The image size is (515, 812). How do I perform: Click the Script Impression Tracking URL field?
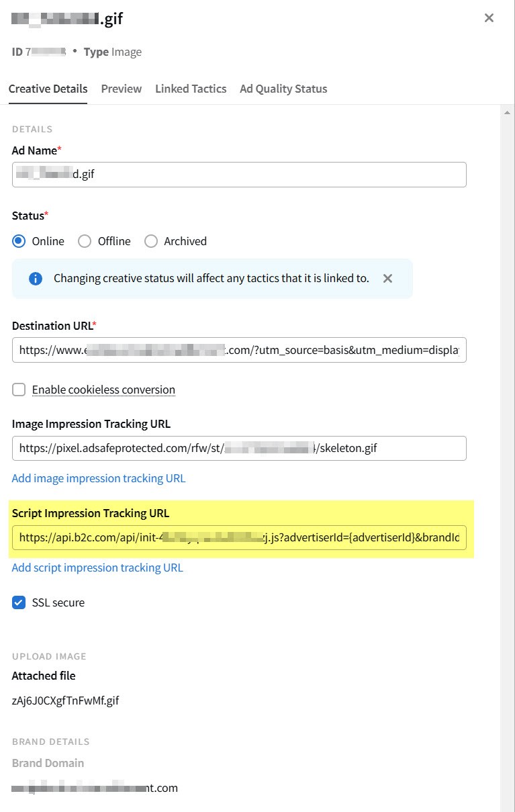tap(239, 537)
